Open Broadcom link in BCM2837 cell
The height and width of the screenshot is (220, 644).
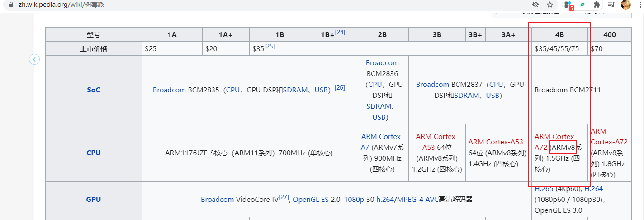(x=432, y=84)
